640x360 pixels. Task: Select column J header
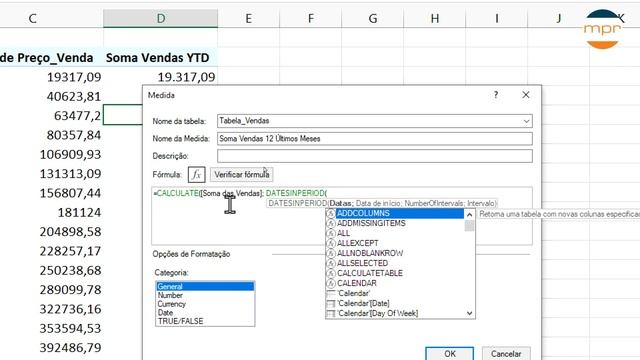559,18
